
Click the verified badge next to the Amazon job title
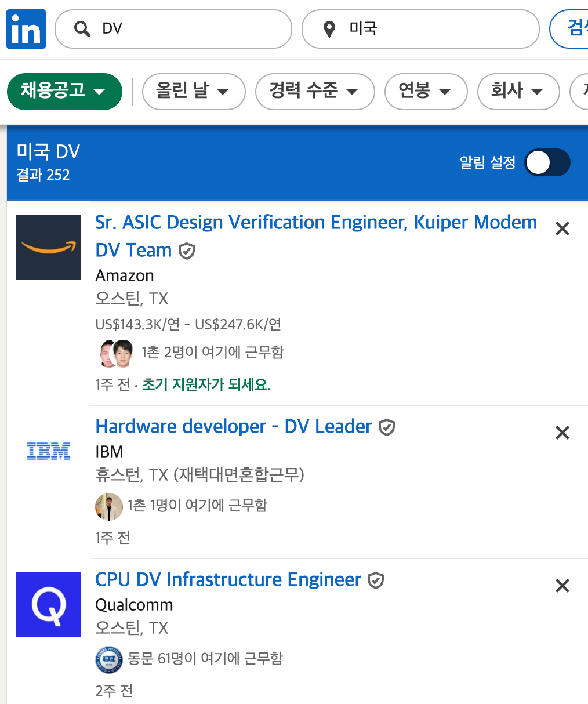pos(186,251)
